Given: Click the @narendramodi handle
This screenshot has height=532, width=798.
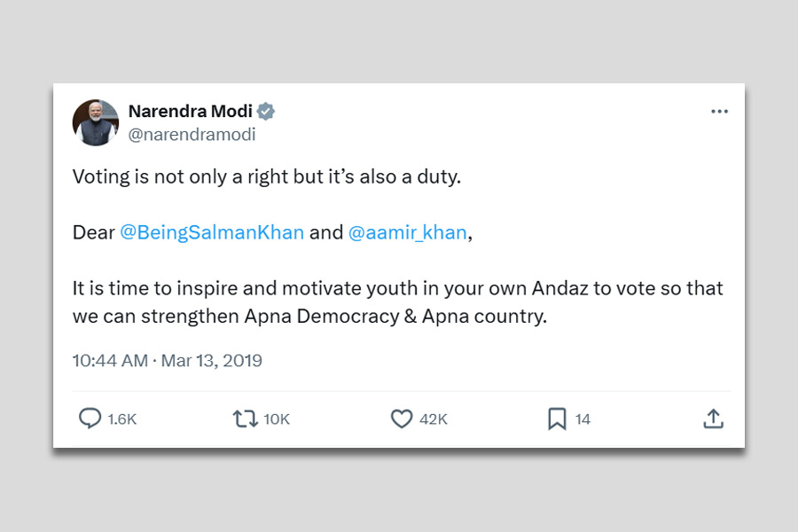Looking at the screenshot, I should click(192, 135).
